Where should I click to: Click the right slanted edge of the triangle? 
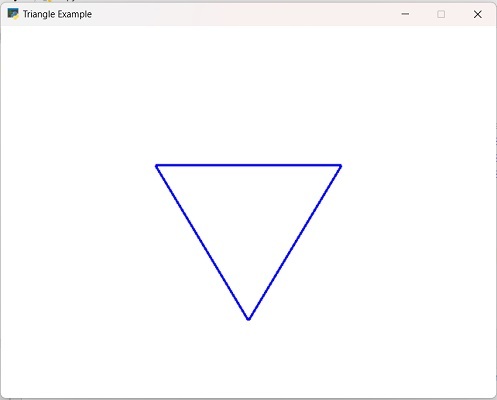pyautogui.click(x=295, y=242)
